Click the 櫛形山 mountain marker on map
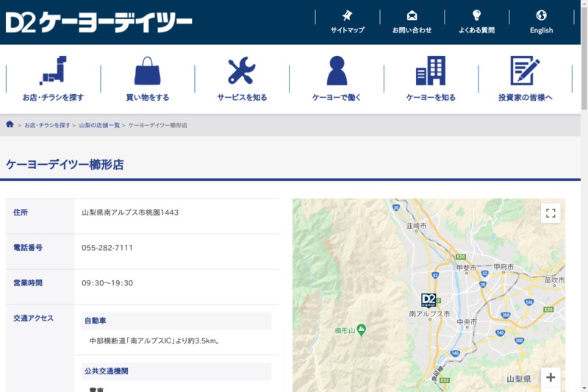This screenshot has width=588, height=392. (362, 329)
